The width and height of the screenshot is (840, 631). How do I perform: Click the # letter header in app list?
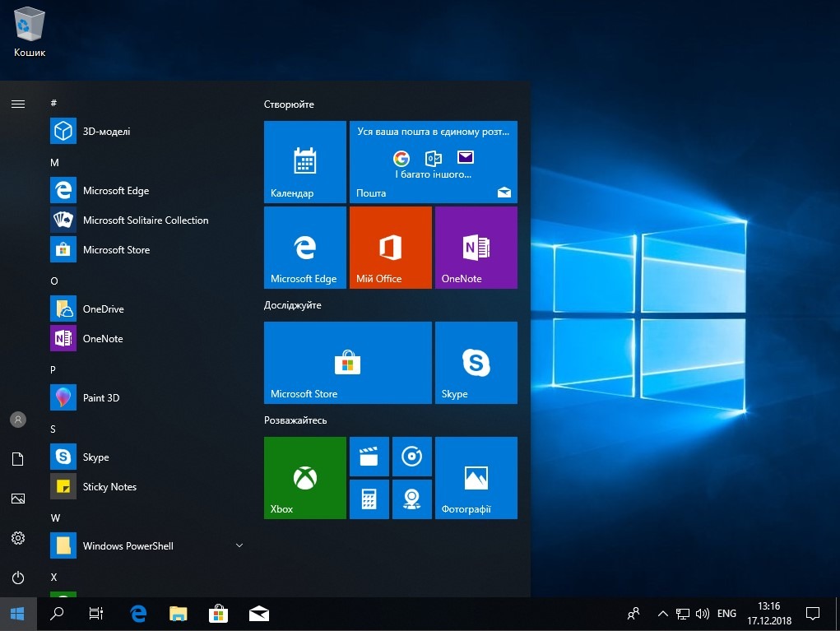(x=53, y=103)
